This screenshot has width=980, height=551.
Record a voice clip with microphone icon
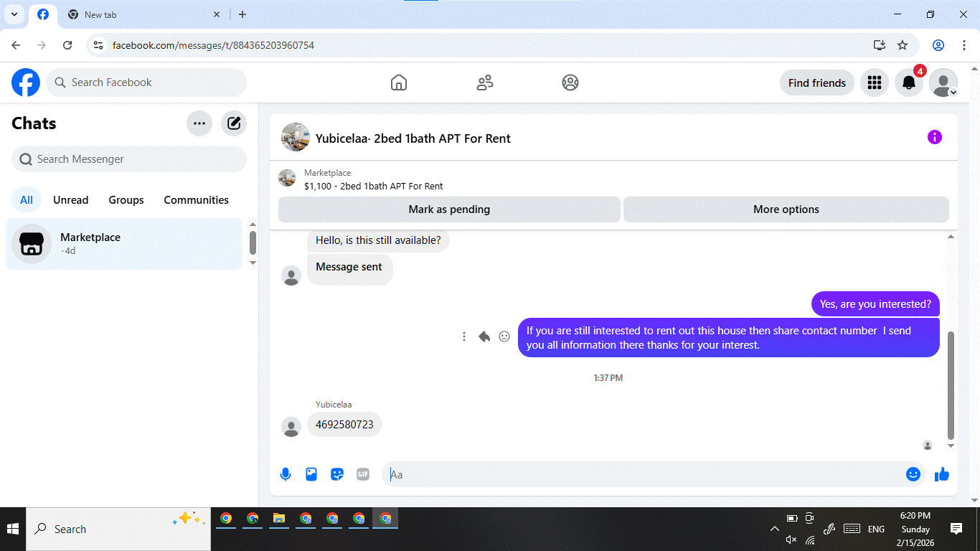pyautogui.click(x=286, y=474)
